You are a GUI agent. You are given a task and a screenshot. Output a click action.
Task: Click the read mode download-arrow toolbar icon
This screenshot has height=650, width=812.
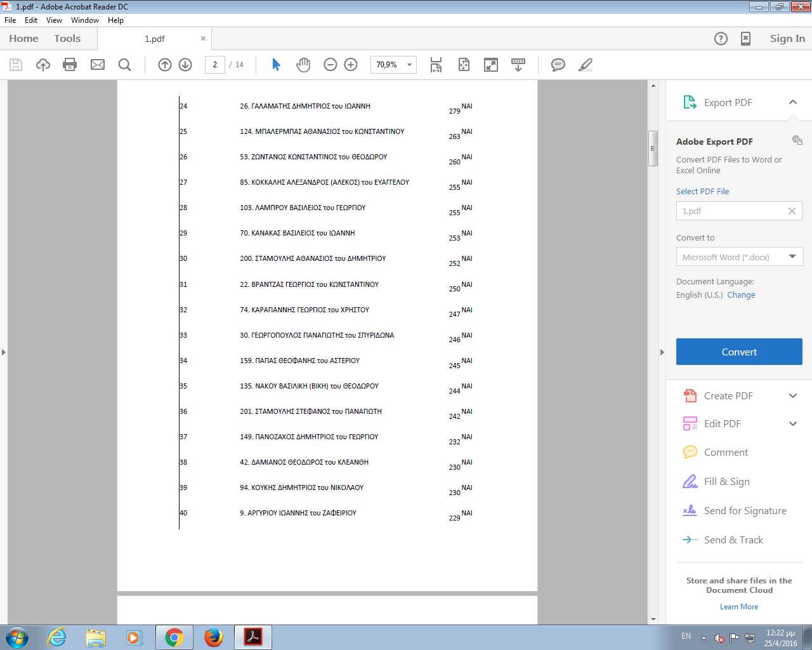pyautogui.click(x=518, y=65)
